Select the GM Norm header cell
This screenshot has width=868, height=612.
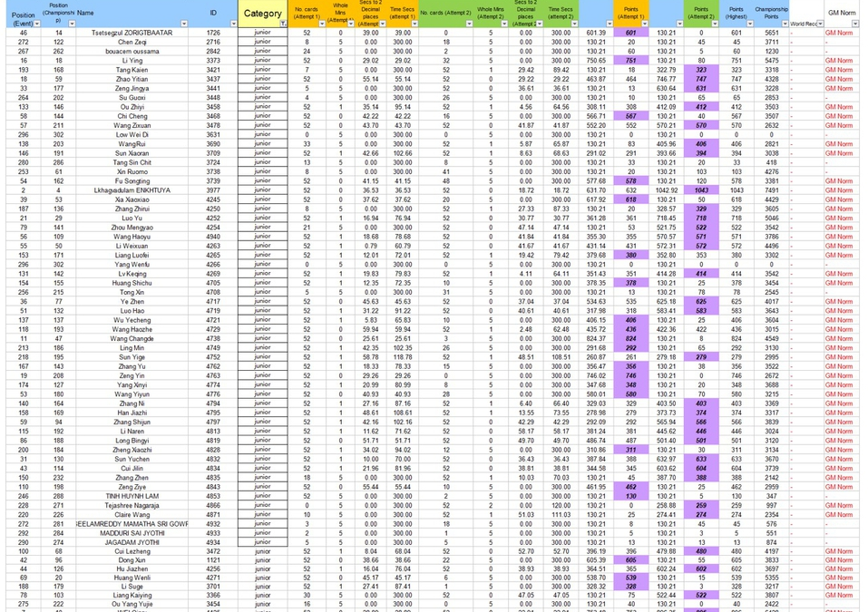coord(842,14)
